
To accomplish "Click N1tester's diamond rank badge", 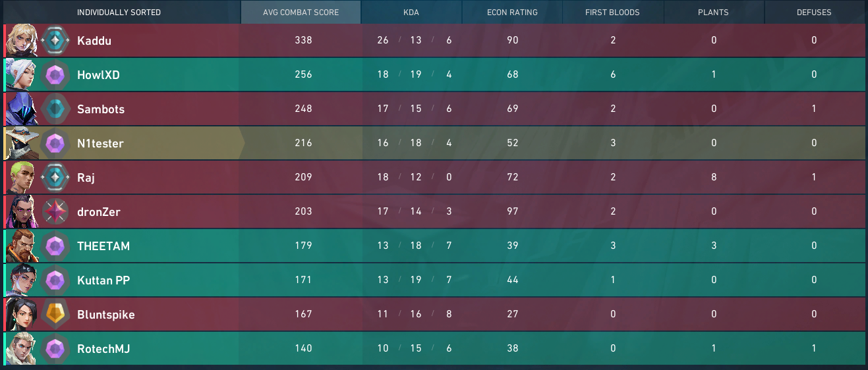I will click(56, 143).
